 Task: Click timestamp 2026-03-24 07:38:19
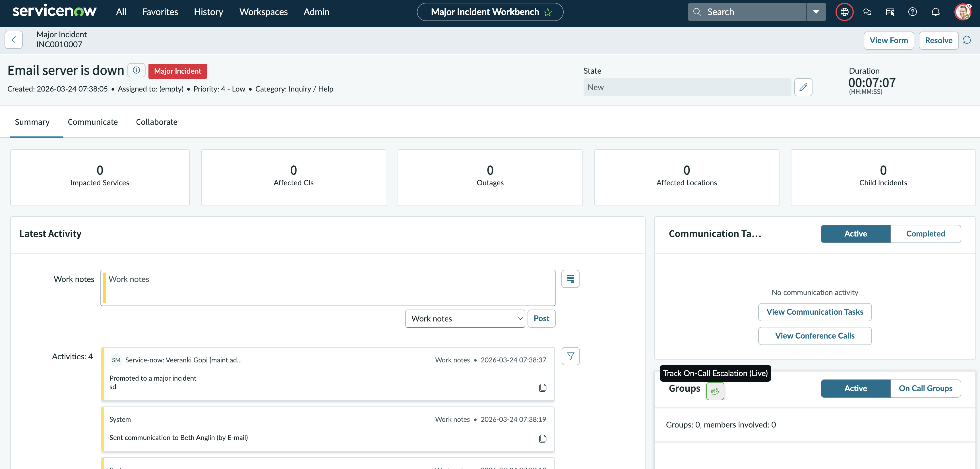pos(513,419)
